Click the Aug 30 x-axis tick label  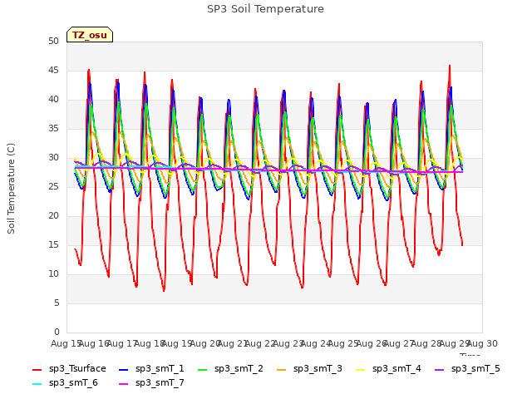[482, 343]
